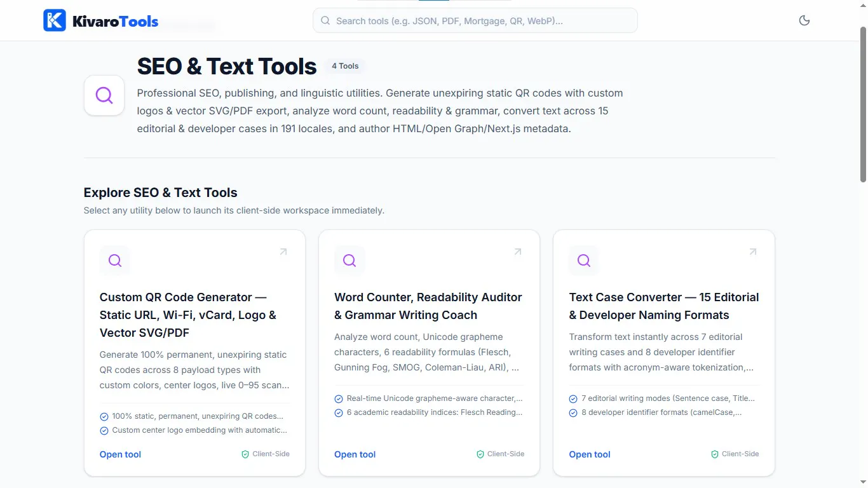Click the Custom QR Code Generator title
The width and height of the screenshot is (868, 488).
pos(188,315)
